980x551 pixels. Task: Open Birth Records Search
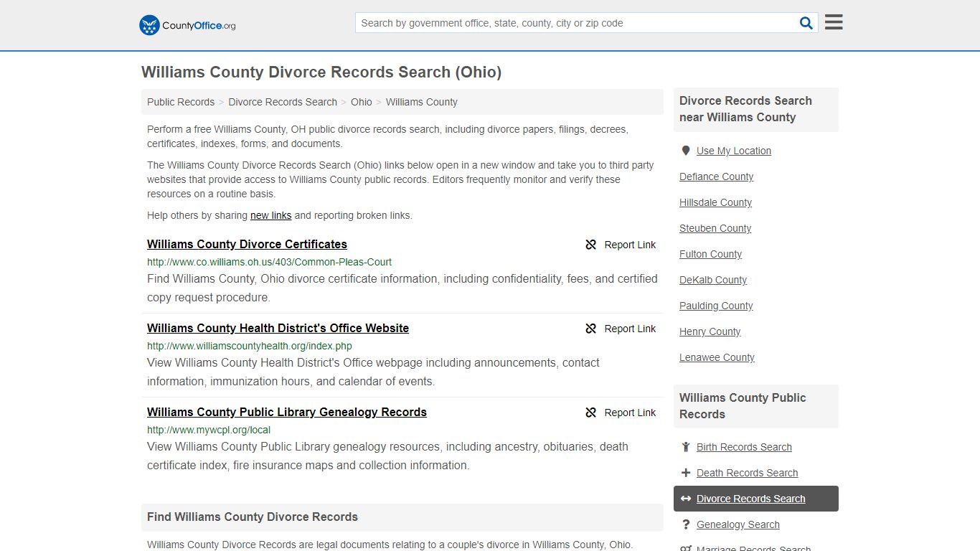[x=744, y=447]
